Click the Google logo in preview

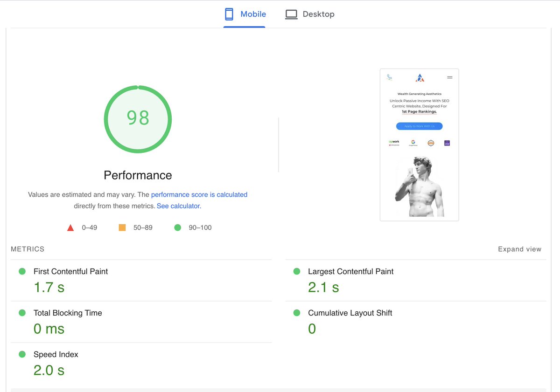click(x=413, y=143)
